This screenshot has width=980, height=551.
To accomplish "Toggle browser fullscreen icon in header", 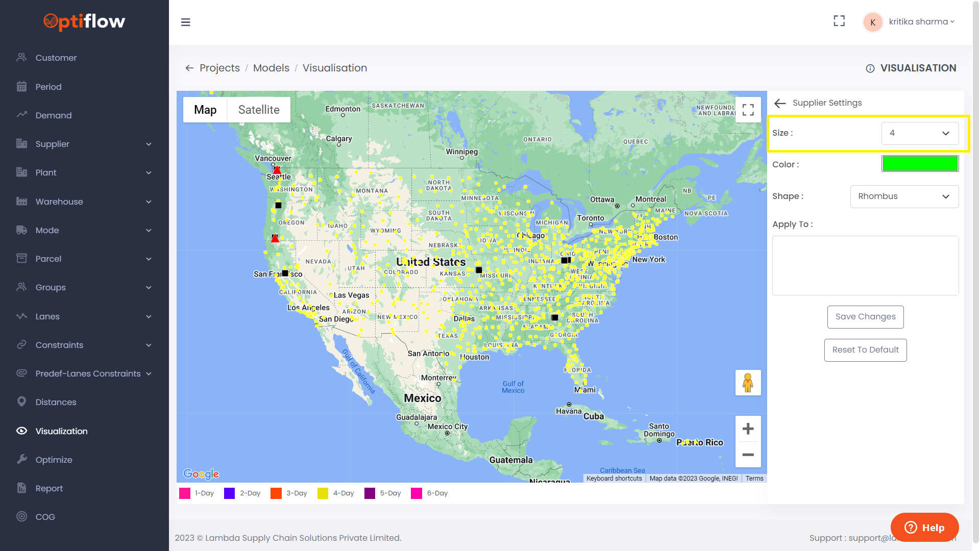I will pyautogui.click(x=839, y=21).
